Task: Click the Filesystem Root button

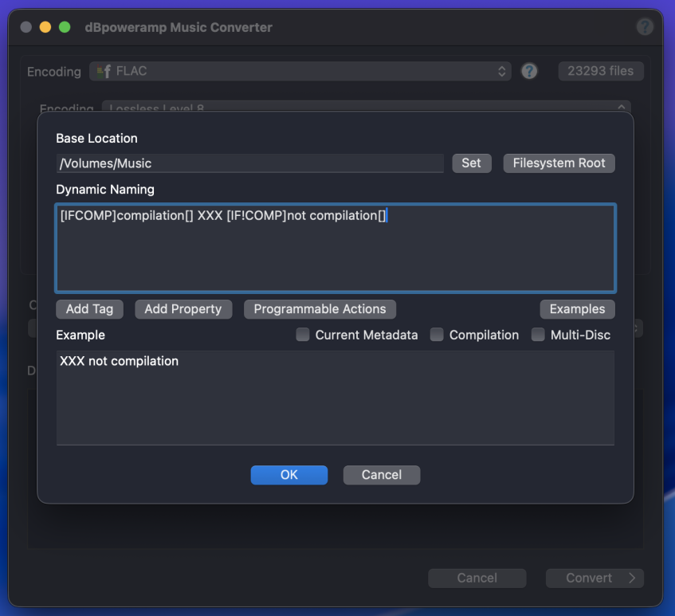Action: click(x=559, y=163)
